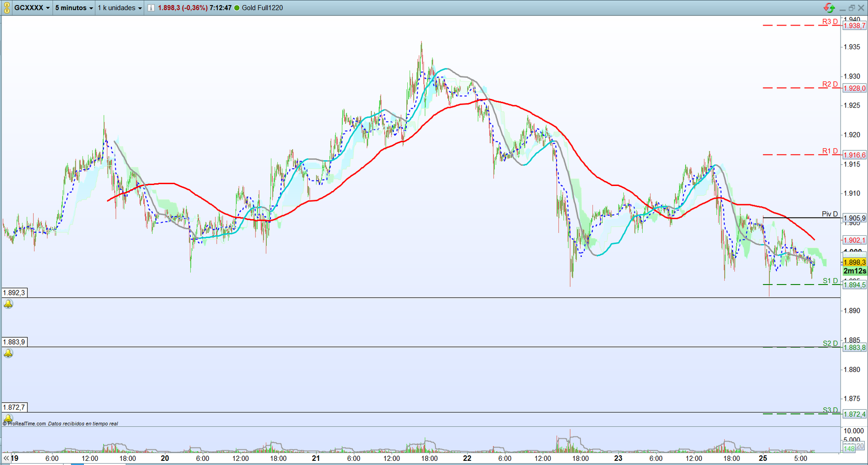This screenshot has width=868, height=465.
Task: Click the 2m12s candle countdown timer
Action: (x=855, y=271)
